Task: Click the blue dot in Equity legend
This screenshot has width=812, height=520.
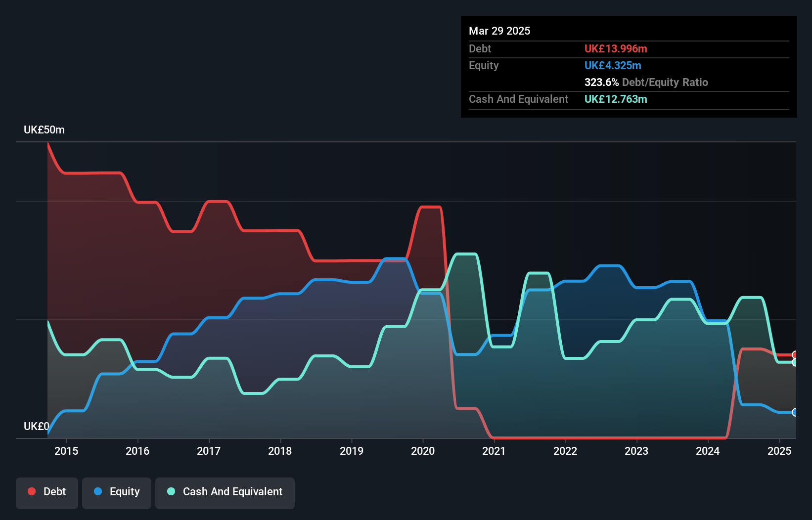Action: 98,491
